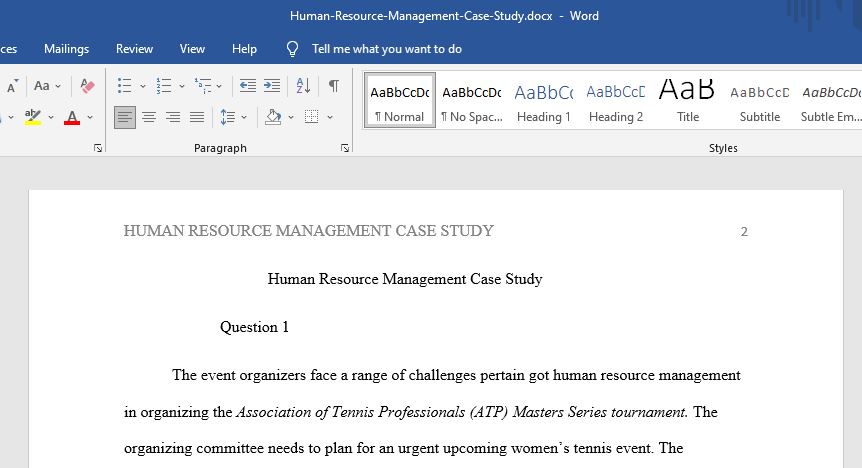Click the running head HUMAN RESOURCE MANAGEMENT CASE STUDY

pos(308,231)
